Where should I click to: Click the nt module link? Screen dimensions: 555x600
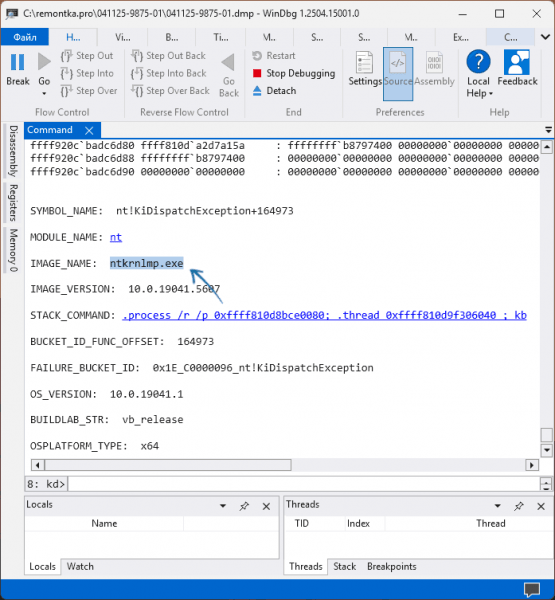coord(116,237)
